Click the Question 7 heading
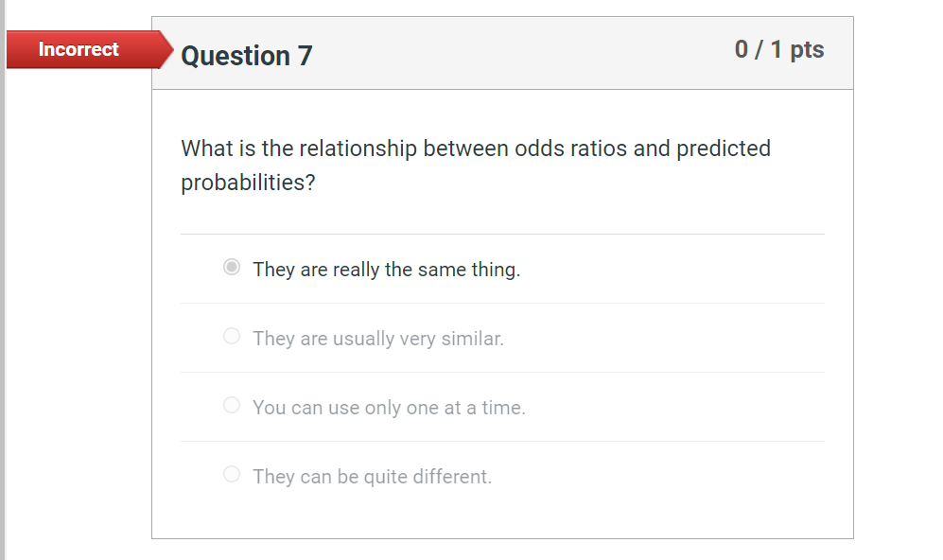 pos(246,57)
